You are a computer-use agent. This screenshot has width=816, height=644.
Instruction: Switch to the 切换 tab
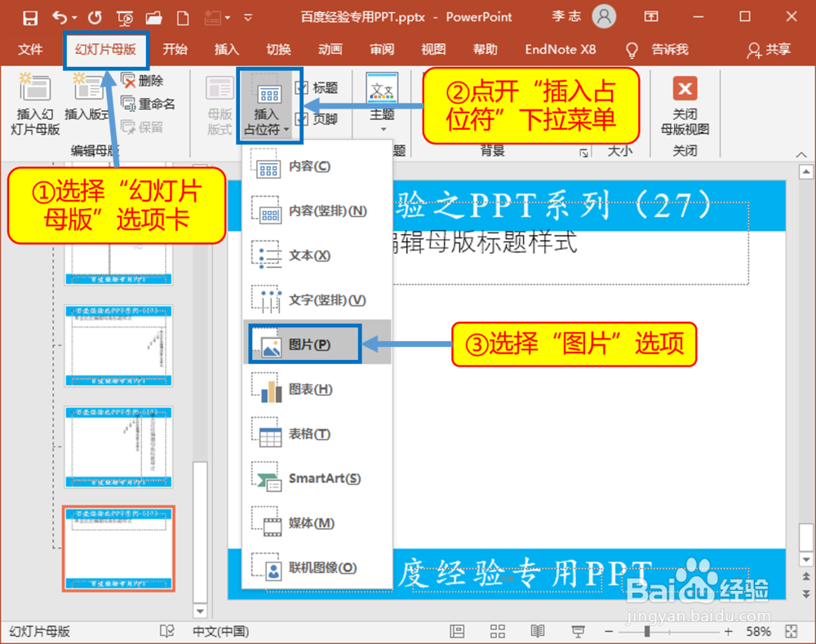click(x=278, y=50)
